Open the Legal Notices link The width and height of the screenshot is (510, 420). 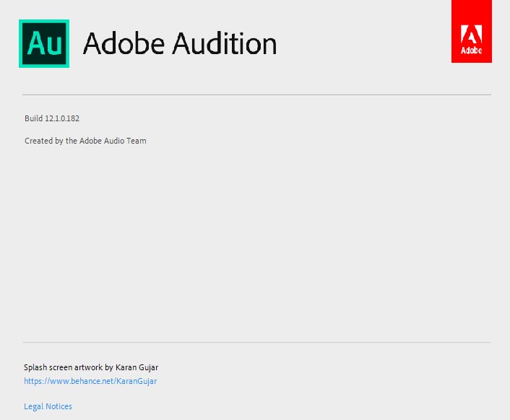tap(48, 406)
